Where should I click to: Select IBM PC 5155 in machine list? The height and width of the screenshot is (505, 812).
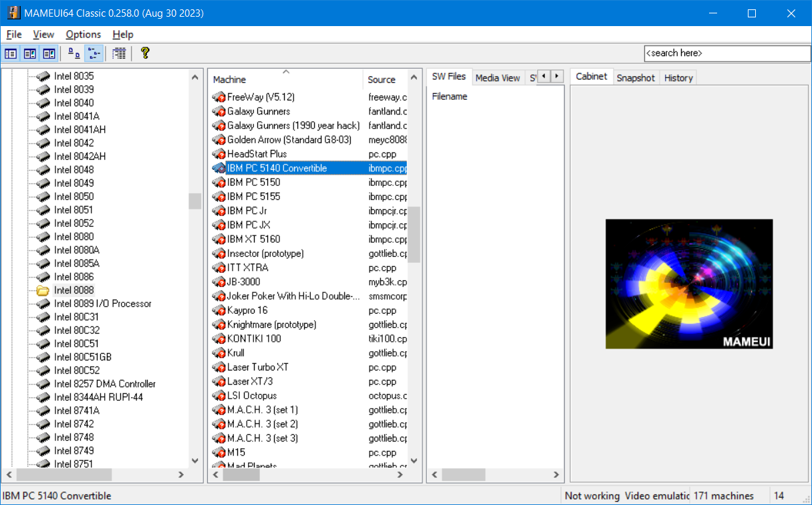pos(308,197)
